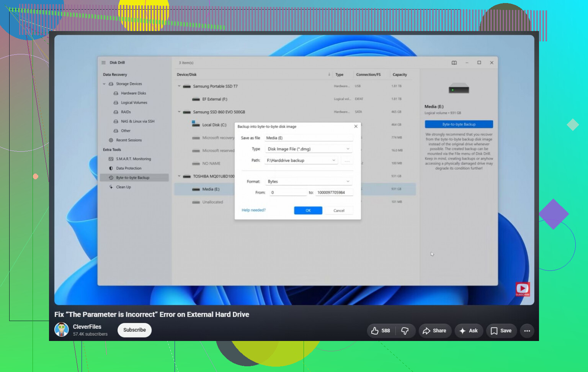Select the Local Disk (C:) volume
Screen dimensions: 588x372
214,125
